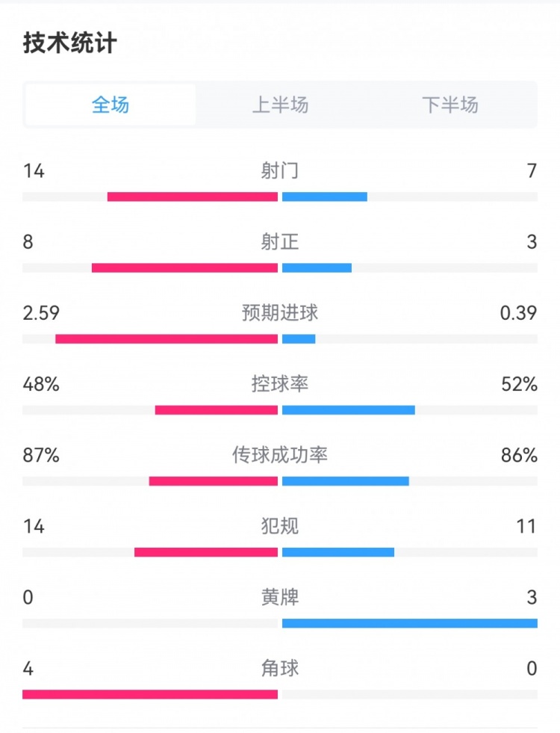Click the red 角球 progress bar
Image resolution: width=560 pixels, height=733 pixels.
pyautogui.click(x=150, y=694)
